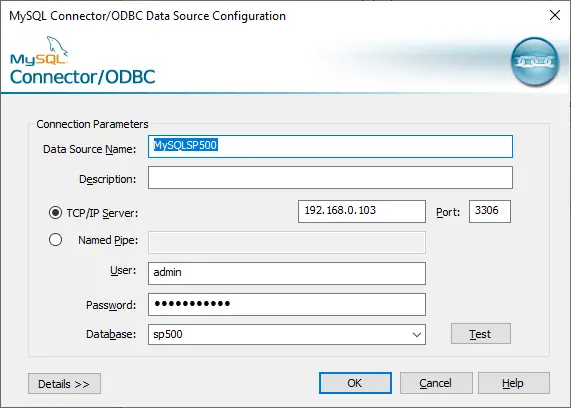This screenshot has width=571, height=408.
Task: Click the Port field showing 3306
Action: (490, 211)
